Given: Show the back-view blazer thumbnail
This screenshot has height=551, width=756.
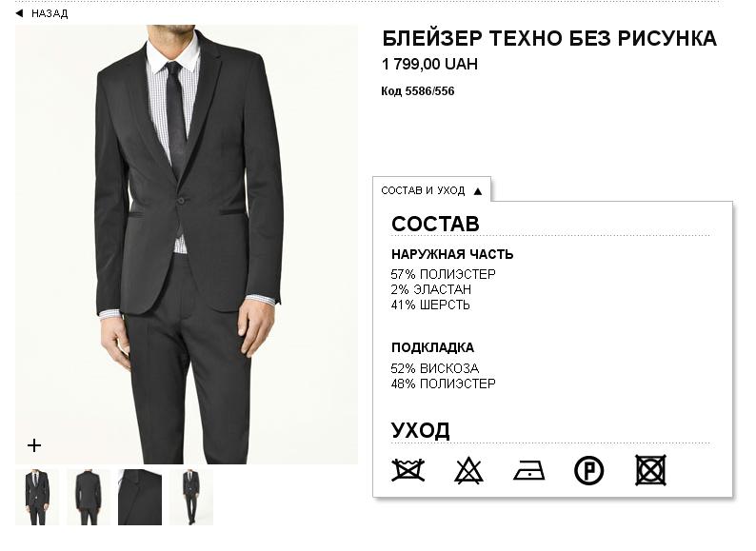Looking at the screenshot, I should point(89,497).
